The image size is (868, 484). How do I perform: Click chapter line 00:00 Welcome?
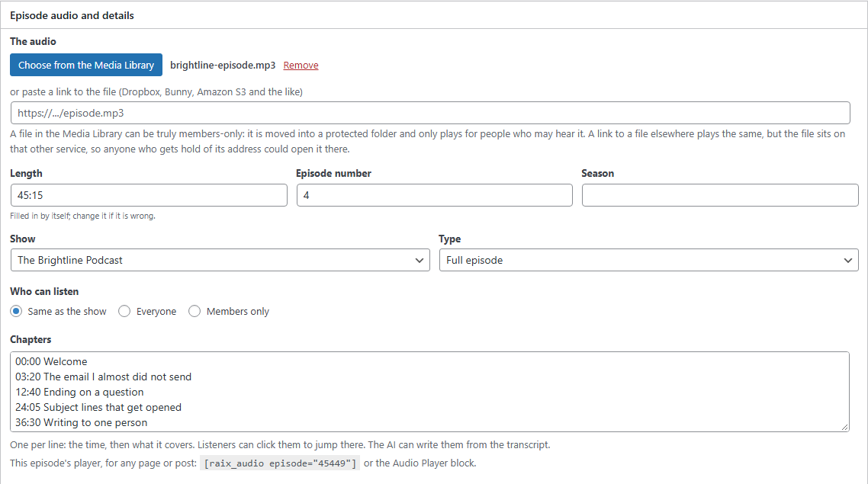pyautogui.click(x=51, y=362)
